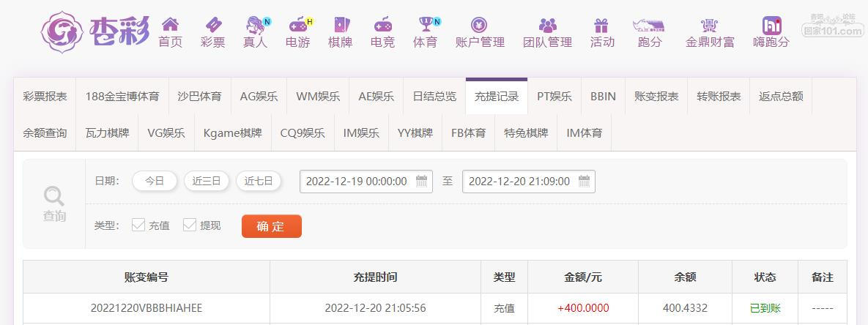Toggle the 提现 checkbox
The height and width of the screenshot is (325, 868).
pos(190,225)
